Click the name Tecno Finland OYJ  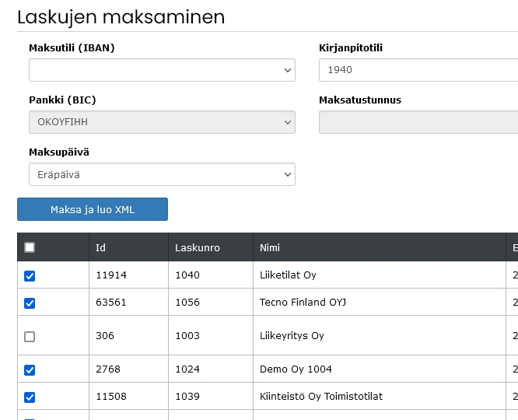(x=303, y=302)
